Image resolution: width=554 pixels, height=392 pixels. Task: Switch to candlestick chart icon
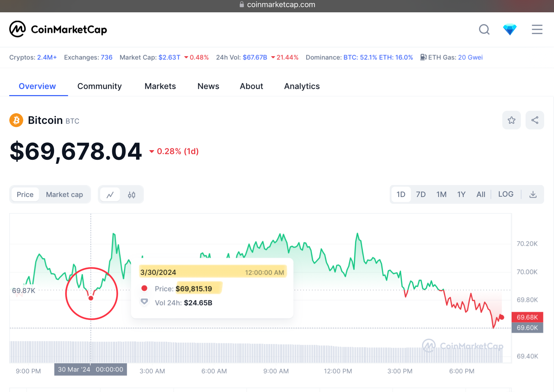pyautogui.click(x=132, y=195)
